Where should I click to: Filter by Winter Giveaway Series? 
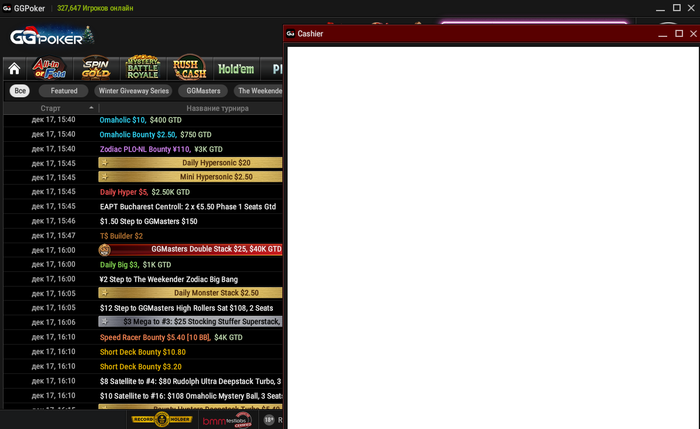click(x=133, y=91)
